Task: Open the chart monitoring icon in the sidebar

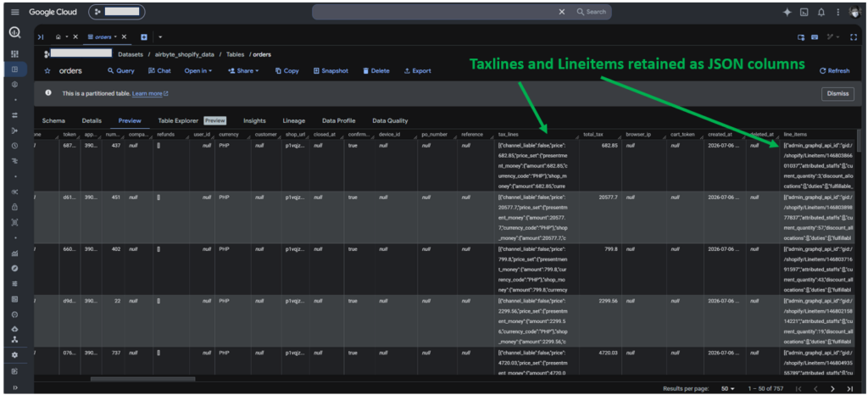Action: tap(15, 253)
